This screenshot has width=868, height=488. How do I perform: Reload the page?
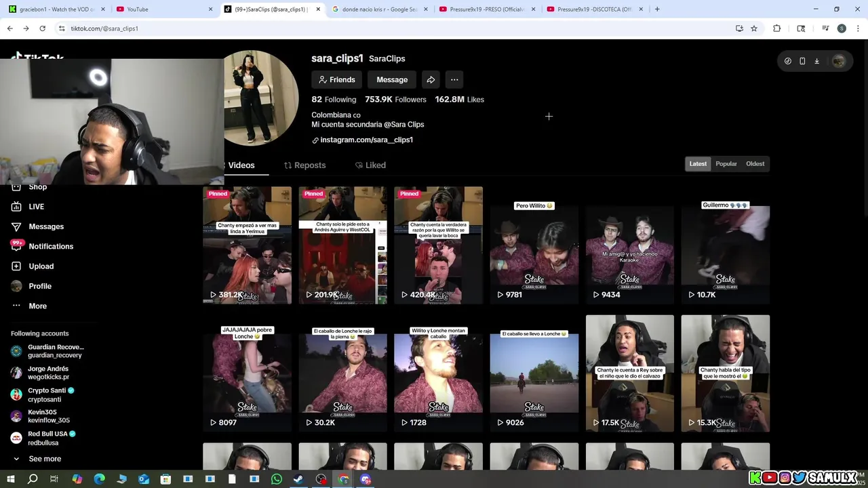[x=42, y=28]
